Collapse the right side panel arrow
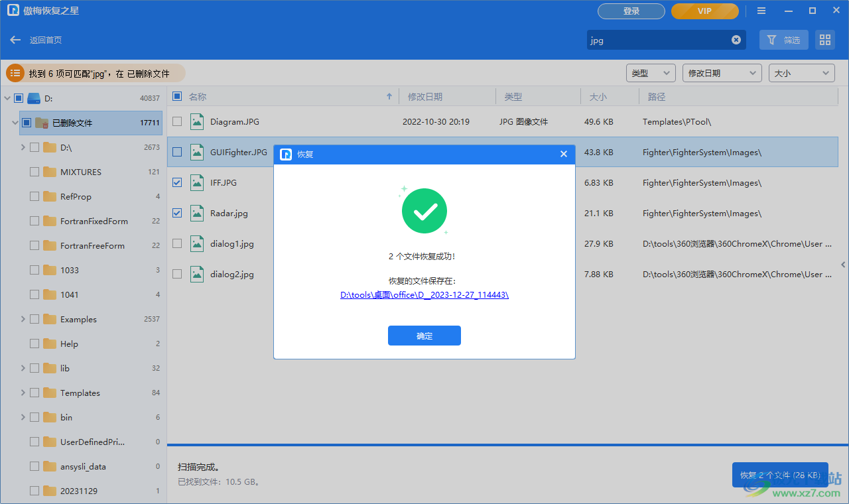The width and height of the screenshot is (849, 504). [x=844, y=265]
